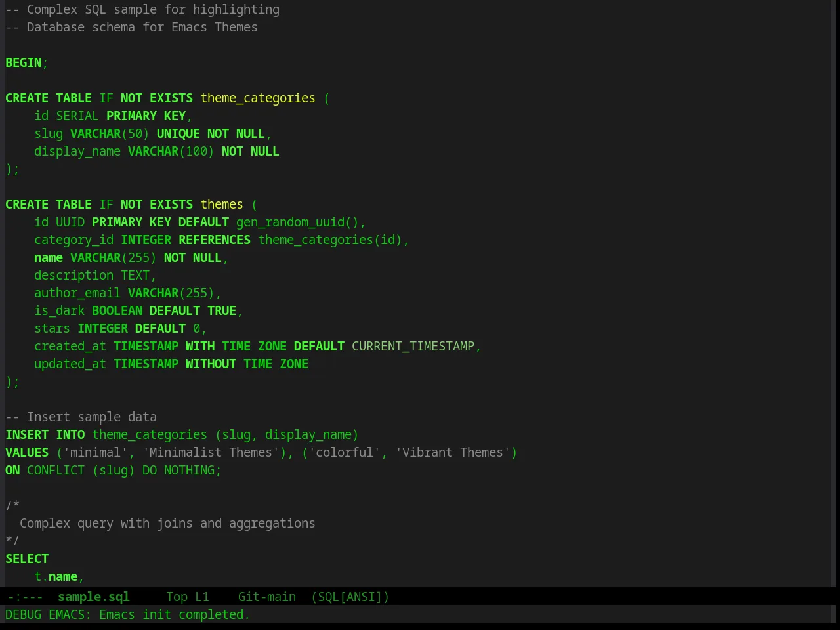Click the 'Minimalist Themes' string literal
Viewport: 840px width, 630px height.
[211, 452]
